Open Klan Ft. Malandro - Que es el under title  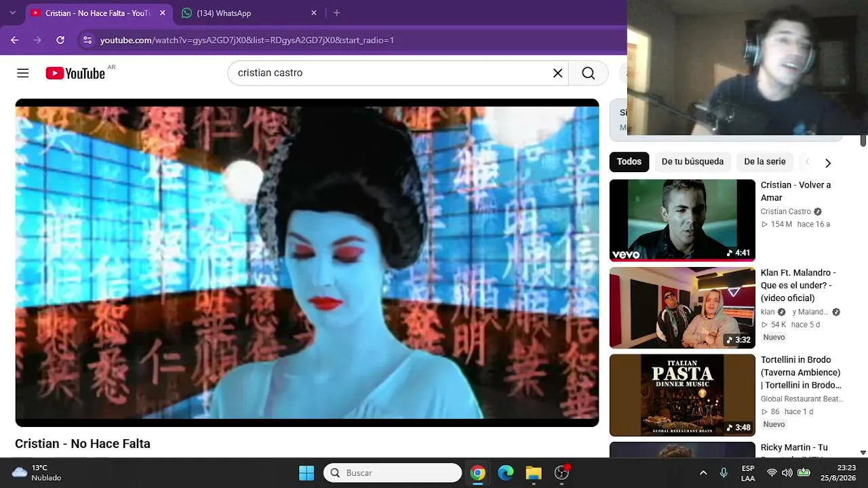pos(798,285)
